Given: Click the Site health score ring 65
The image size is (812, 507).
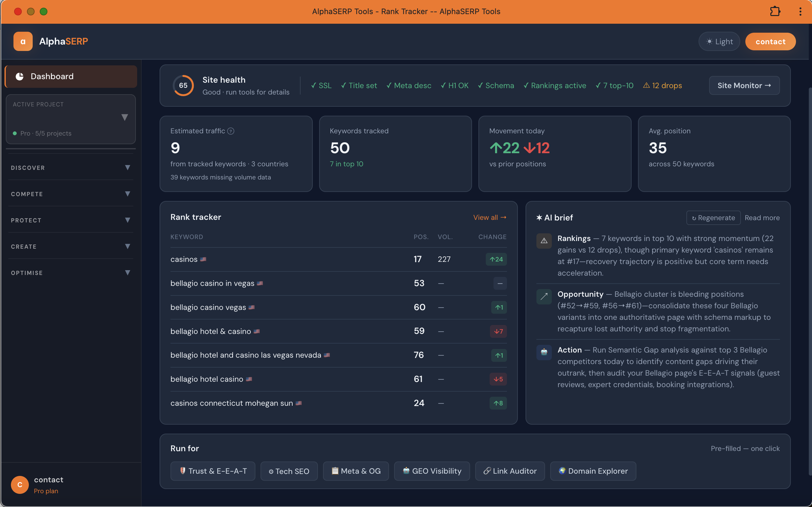Looking at the screenshot, I should click(183, 86).
